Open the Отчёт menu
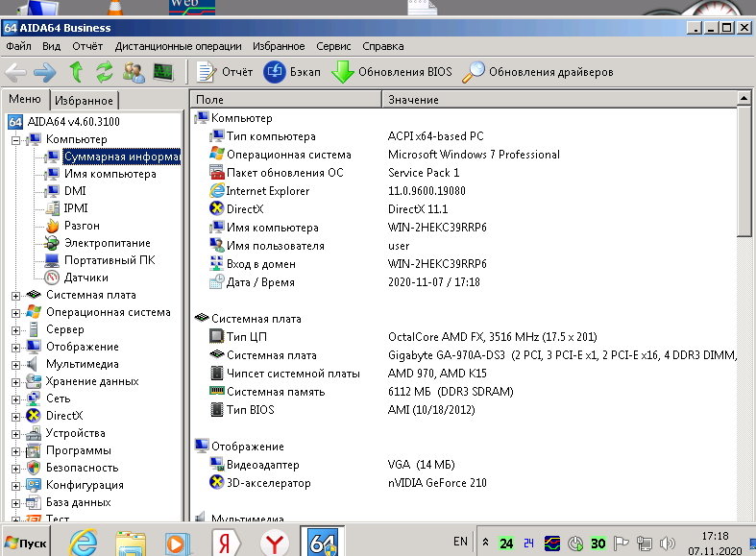The width and height of the screenshot is (756, 556). point(87,46)
